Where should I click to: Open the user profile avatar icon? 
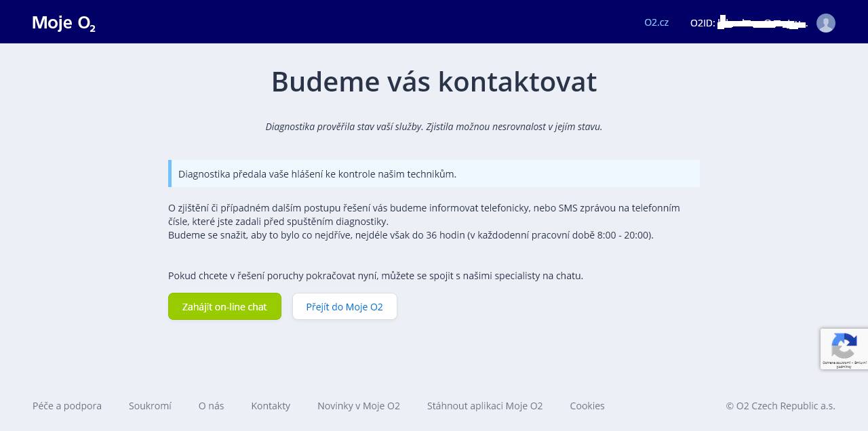825,23
